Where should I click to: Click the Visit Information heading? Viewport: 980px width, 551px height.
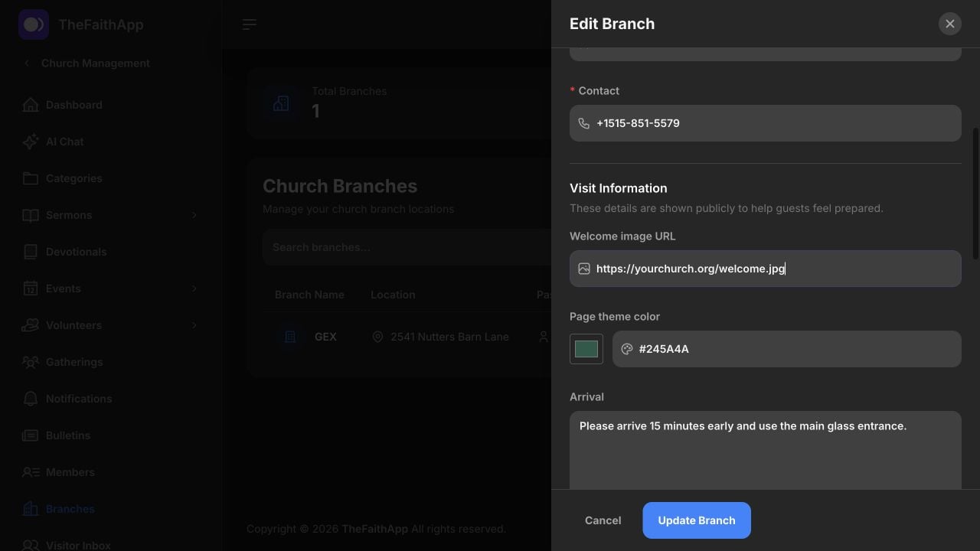tap(619, 188)
